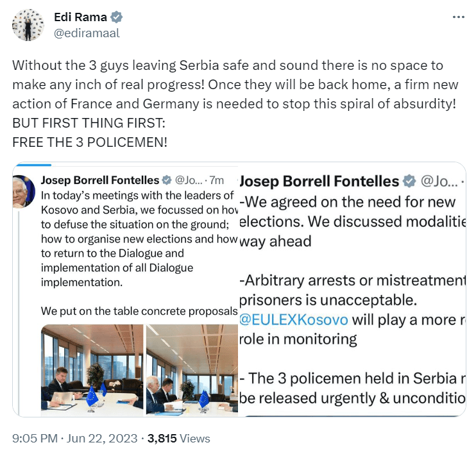The height and width of the screenshot is (454, 476).
Task: Click Josep Borrell Fontelles name in right screenshot
Action: tap(318, 181)
